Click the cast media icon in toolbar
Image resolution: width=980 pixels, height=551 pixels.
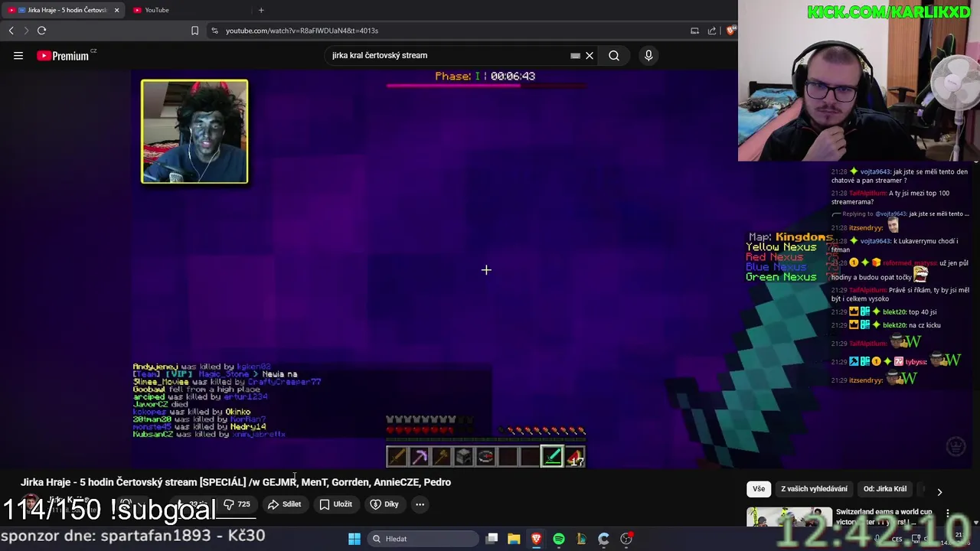(x=694, y=31)
